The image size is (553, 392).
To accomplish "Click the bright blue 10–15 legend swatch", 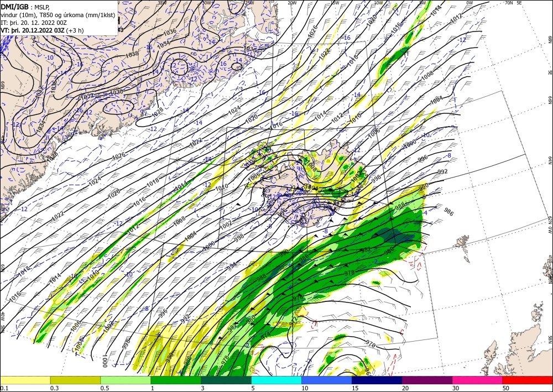I will point(327,380).
